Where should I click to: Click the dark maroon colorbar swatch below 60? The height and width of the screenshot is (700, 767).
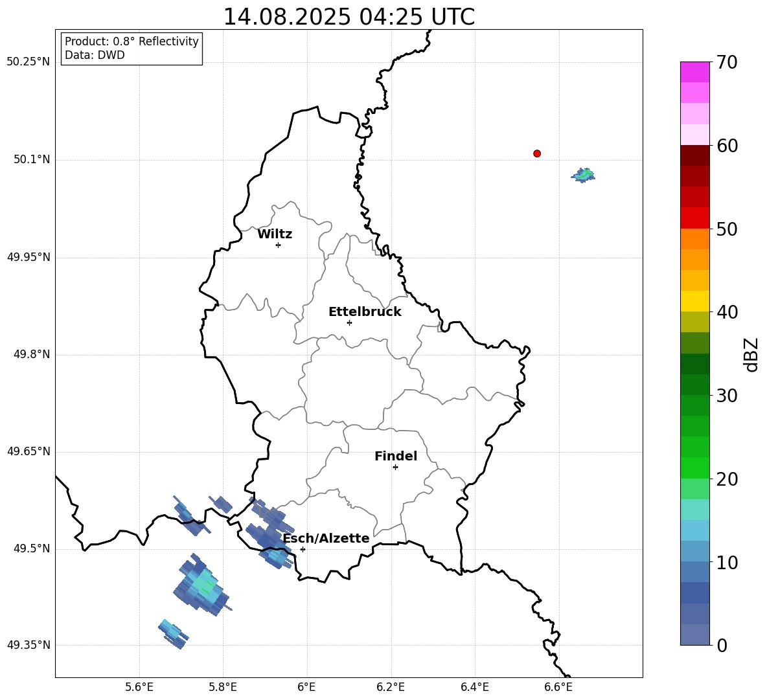[x=695, y=155]
